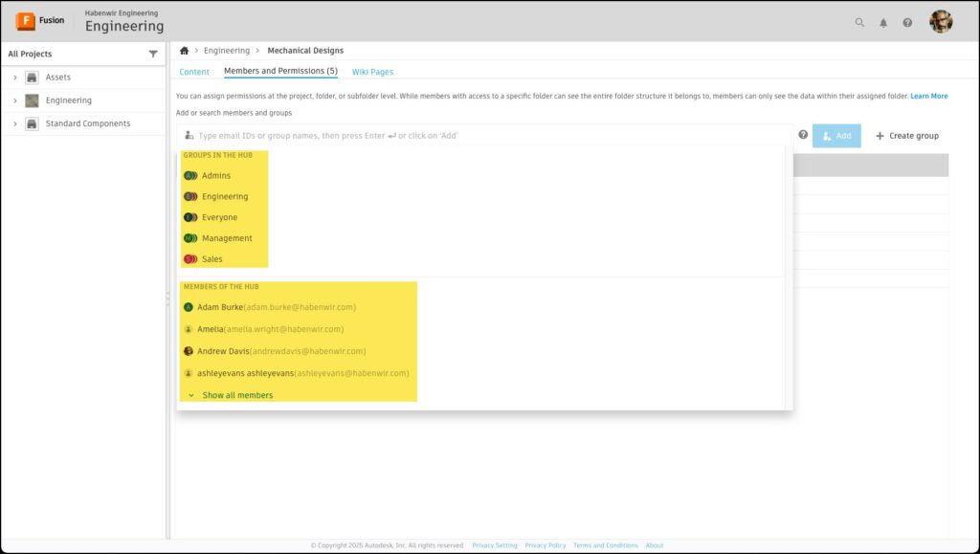The width and height of the screenshot is (980, 554).
Task: Select the Everyone group name
Action: pos(219,217)
